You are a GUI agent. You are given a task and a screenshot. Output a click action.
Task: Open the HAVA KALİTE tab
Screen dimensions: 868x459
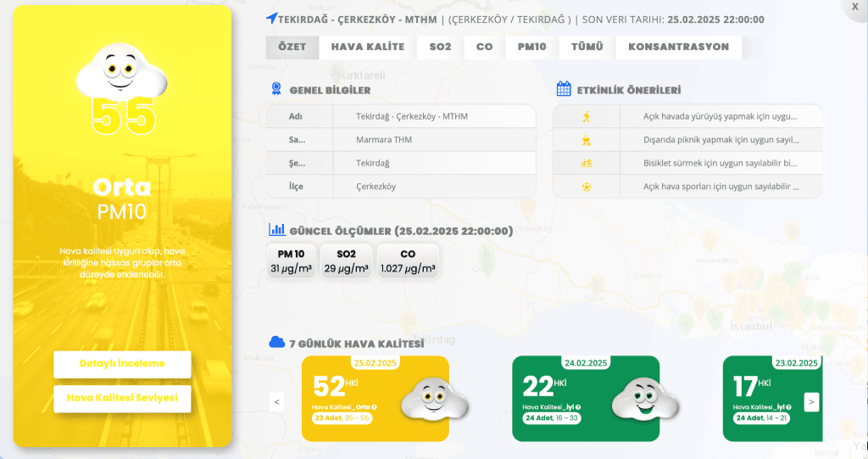pyautogui.click(x=368, y=48)
